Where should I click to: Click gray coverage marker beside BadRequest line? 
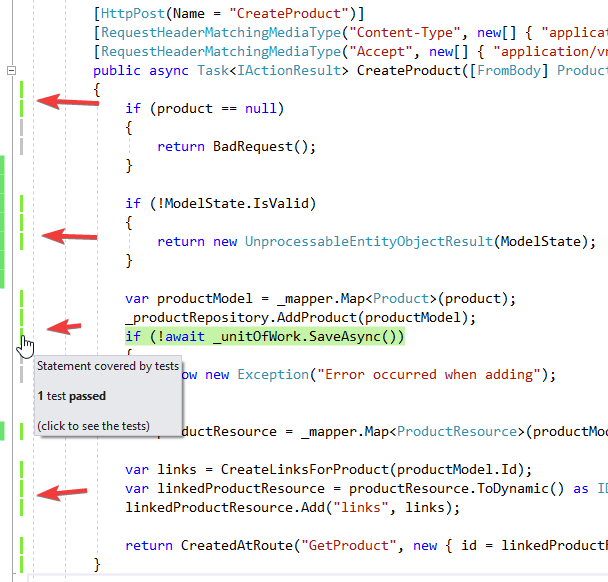pyautogui.click(x=22, y=147)
